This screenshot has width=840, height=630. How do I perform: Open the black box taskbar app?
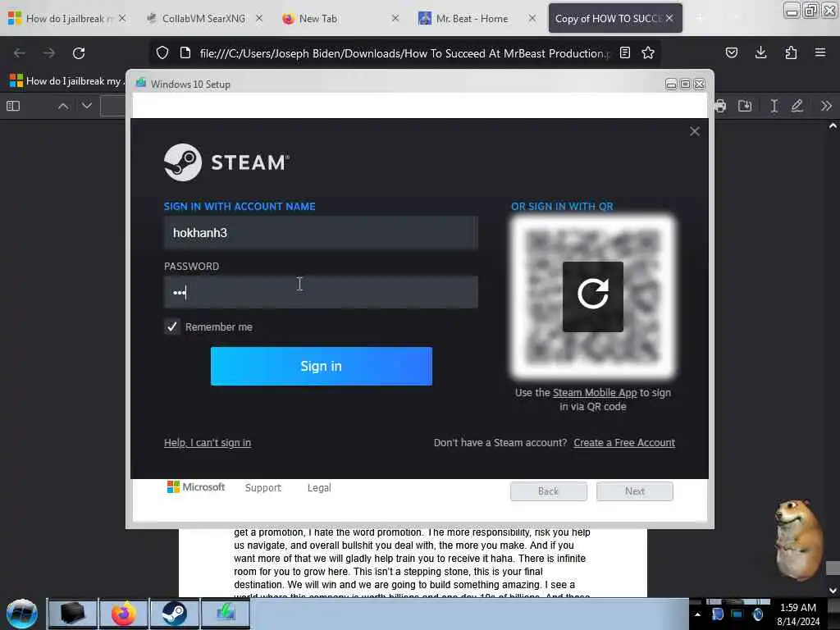coord(73,614)
